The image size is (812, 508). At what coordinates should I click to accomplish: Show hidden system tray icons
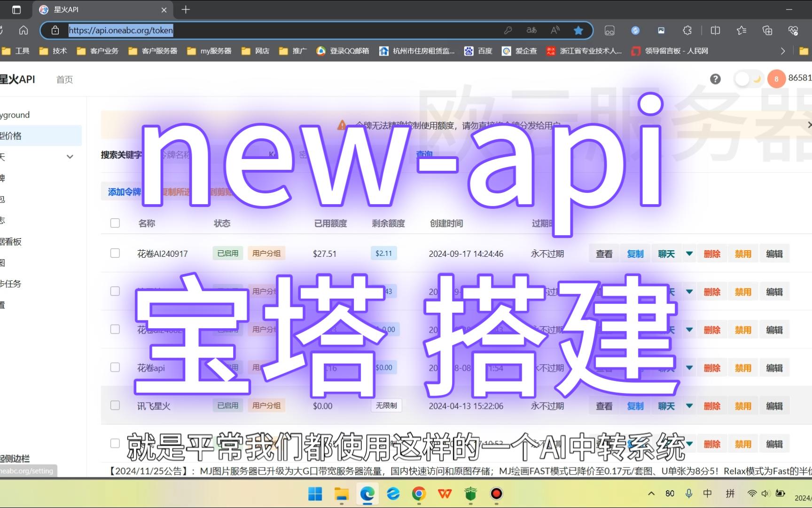pyautogui.click(x=651, y=493)
